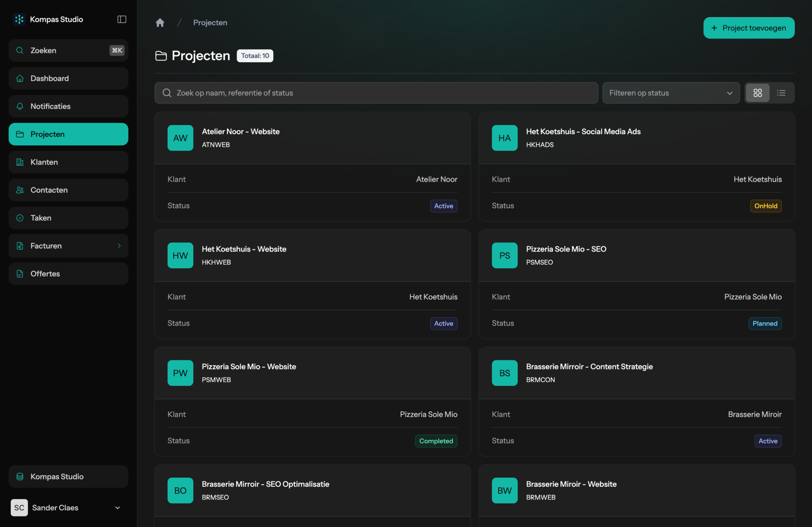
Task: Open Offertes in the sidebar
Action: (x=68, y=274)
